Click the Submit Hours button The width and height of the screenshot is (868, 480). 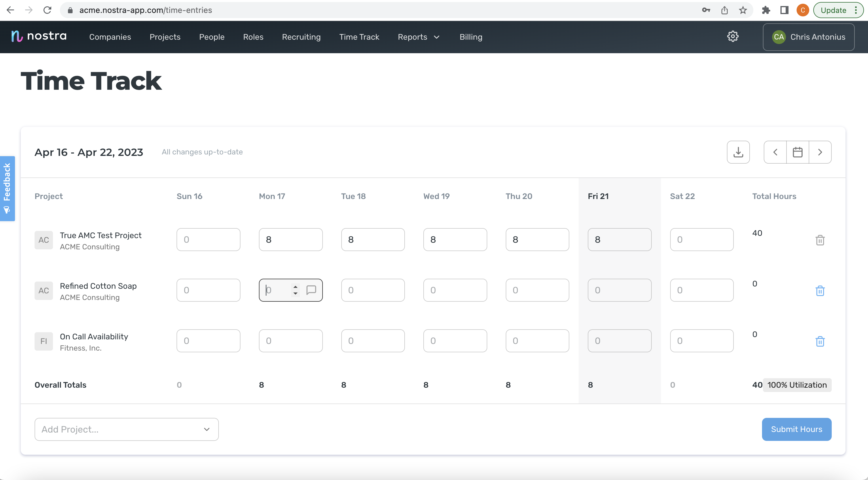point(796,429)
